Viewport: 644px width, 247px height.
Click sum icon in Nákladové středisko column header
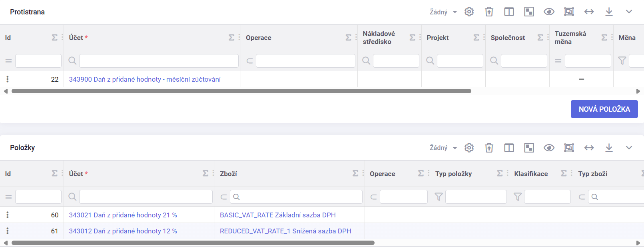[412, 38]
